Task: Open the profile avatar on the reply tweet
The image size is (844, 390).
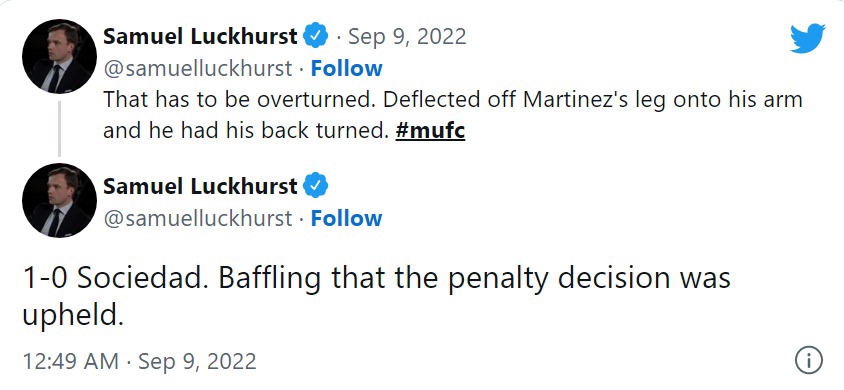Action: [x=59, y=200]
